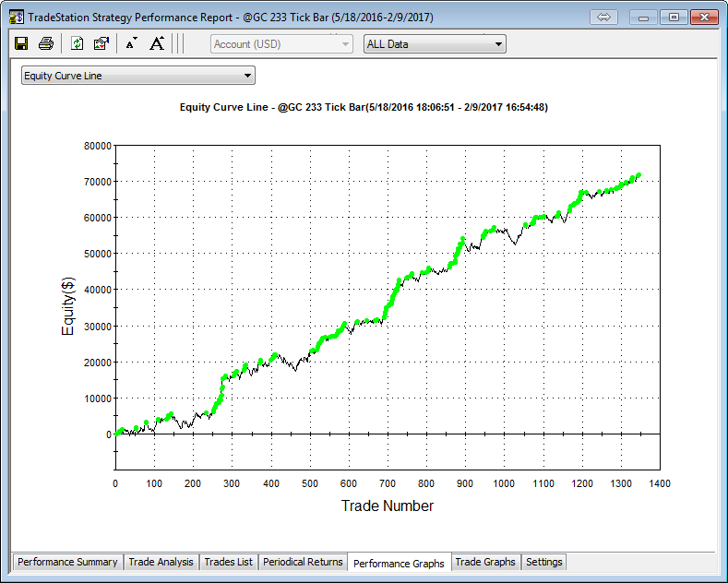Click the Print report icon

point(45,43)
